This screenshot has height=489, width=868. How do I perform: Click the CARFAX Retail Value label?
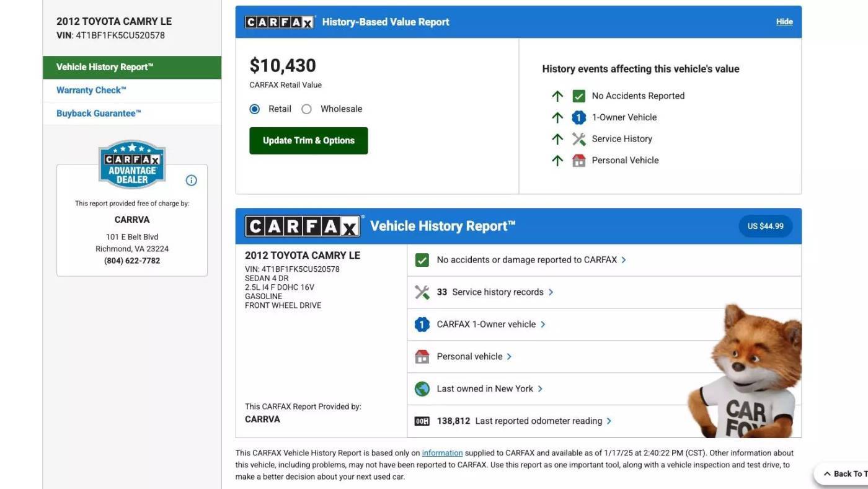pyautogui.click(x=286, y=85)
